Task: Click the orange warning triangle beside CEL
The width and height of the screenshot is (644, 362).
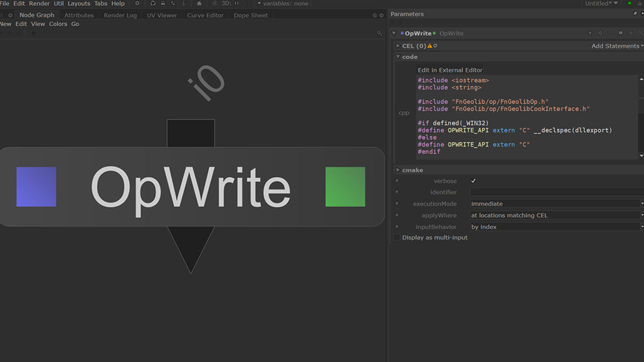Action: 430,46
